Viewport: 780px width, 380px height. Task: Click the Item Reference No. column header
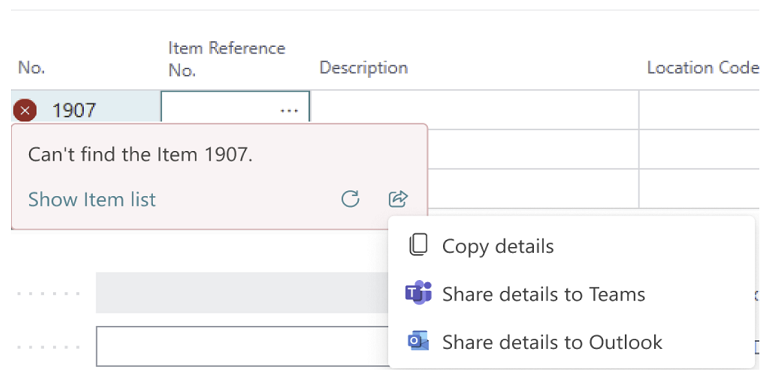coord(227,59)
